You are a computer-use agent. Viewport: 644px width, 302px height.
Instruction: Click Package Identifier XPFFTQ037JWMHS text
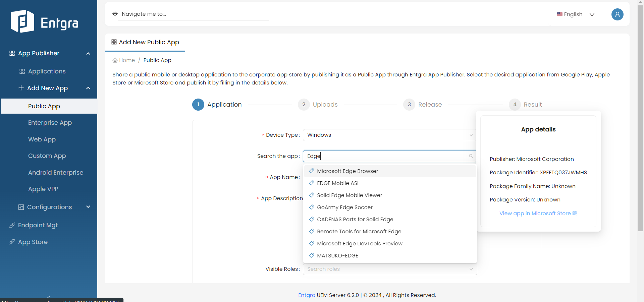click(x=538, y=173)
